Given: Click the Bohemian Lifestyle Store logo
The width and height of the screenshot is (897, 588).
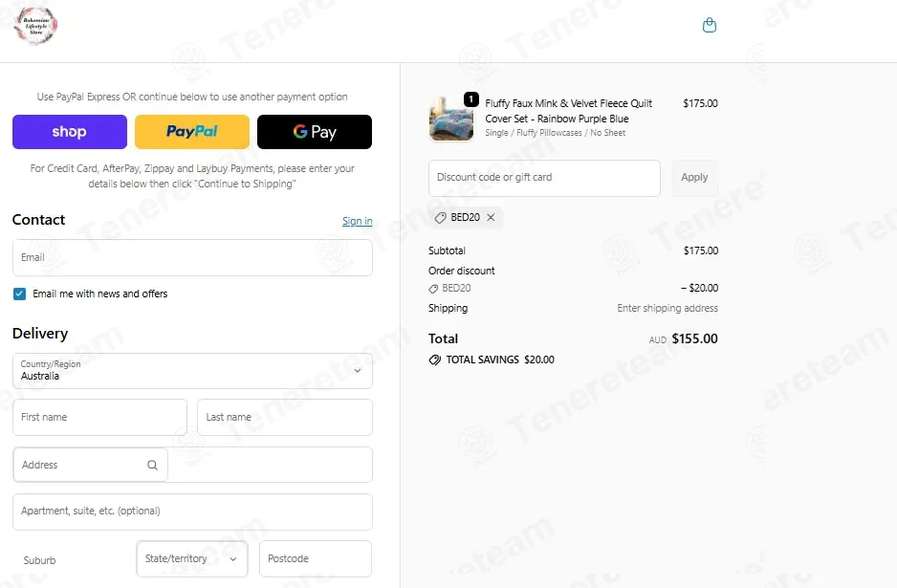Looking at the screenshot, I should point(36,25).
